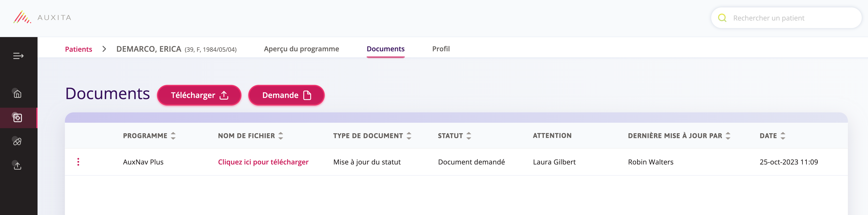Sort by Nom de fichier column
Screen dimensions: 868x215
click(280, 136)
